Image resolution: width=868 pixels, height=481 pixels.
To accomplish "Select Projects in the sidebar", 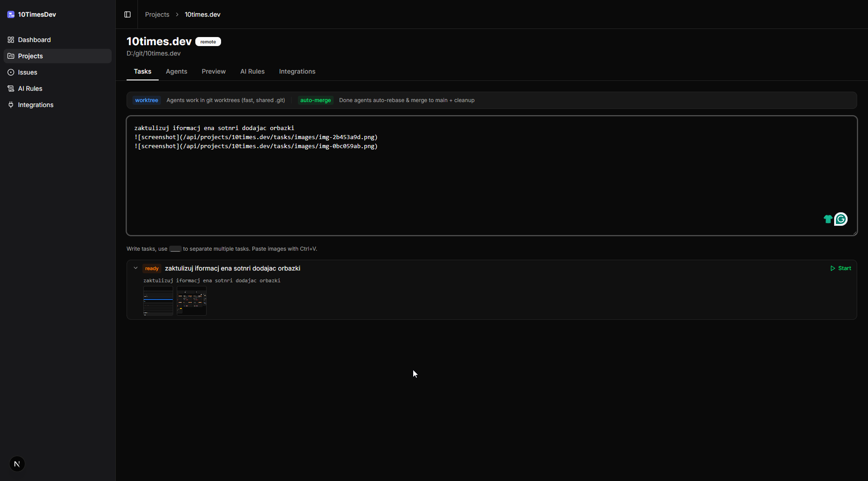I will [x=30, y=56].
